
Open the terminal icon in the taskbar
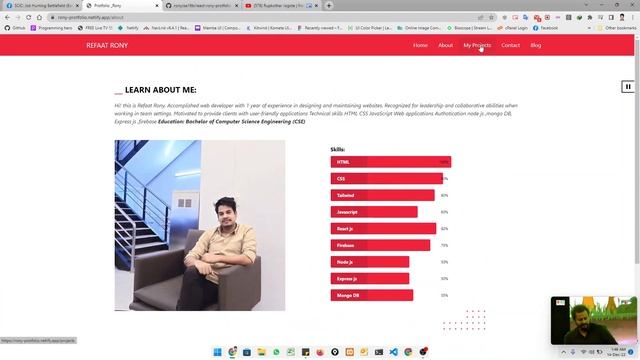pos(379,352)
